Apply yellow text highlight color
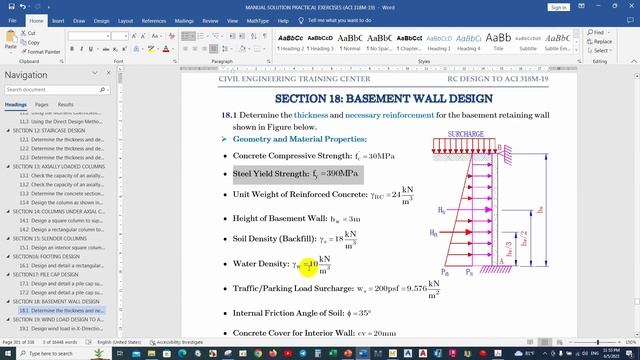This screenshot has width=640, height=360. 151,49
